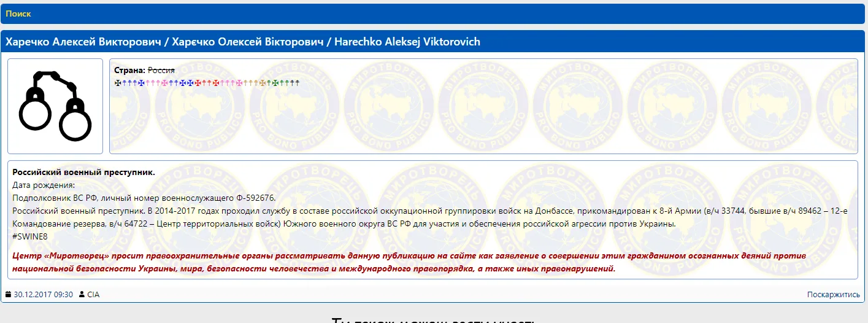Image resolution: width=868 pixels, height=323 pixels.
Task: Click the Страна label
Action: (129, 70)
